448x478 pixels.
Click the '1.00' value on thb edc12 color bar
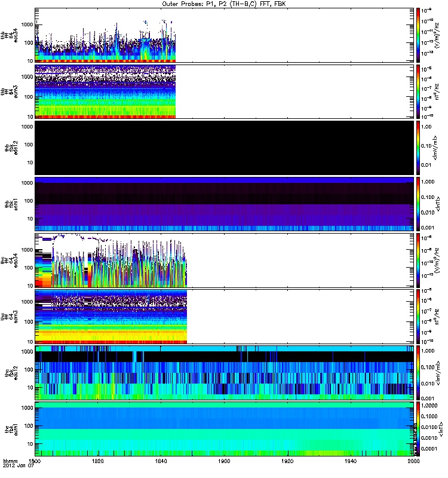(x=426, y=127)
